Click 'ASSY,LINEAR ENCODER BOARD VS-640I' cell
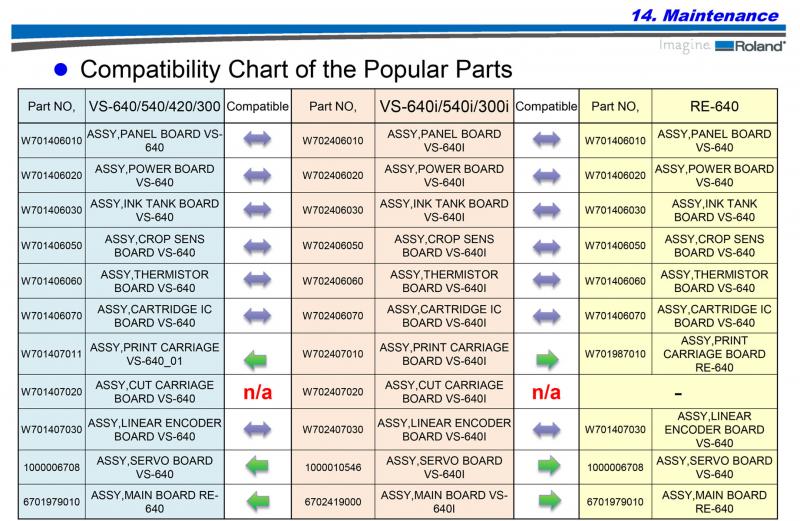 444,429
